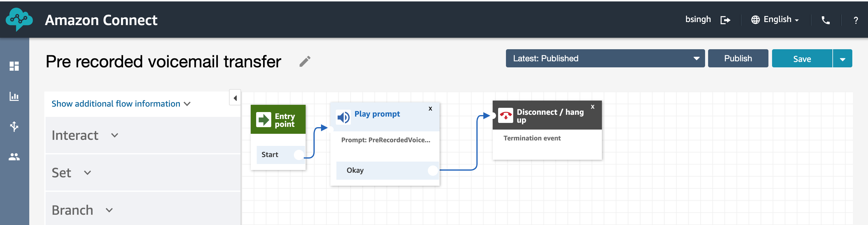Screen dimensions: 868x225
Task: Open the softphone phone icon
Action: 825,20
